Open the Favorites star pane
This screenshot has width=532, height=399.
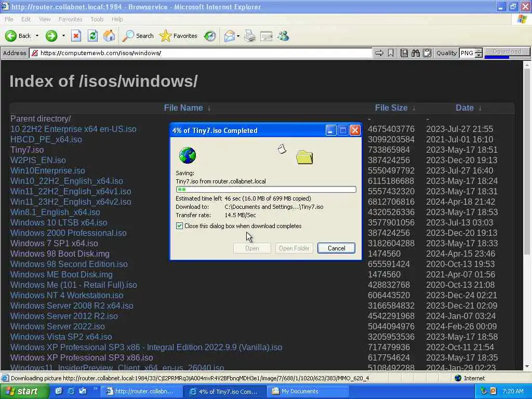click(x=179, y=36)
